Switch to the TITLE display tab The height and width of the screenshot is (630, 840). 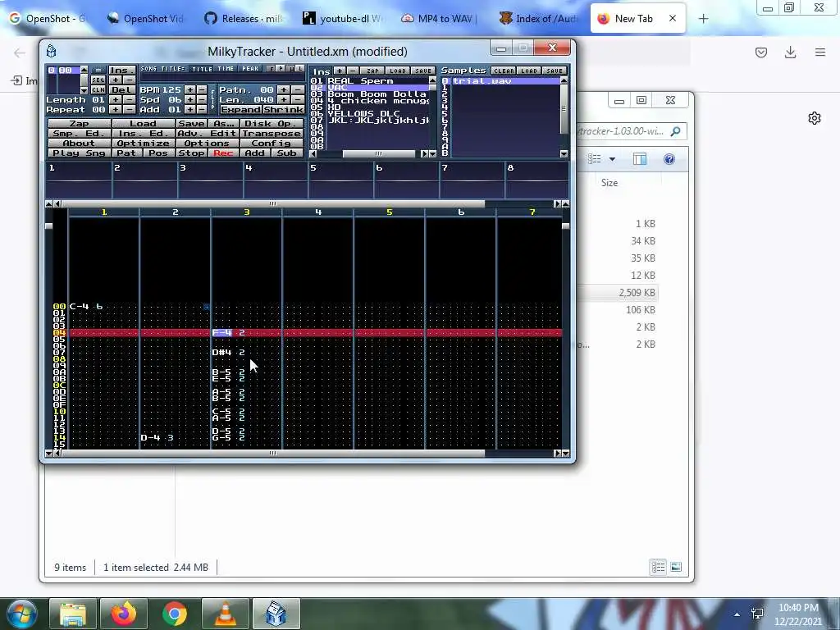coord(202,69)
